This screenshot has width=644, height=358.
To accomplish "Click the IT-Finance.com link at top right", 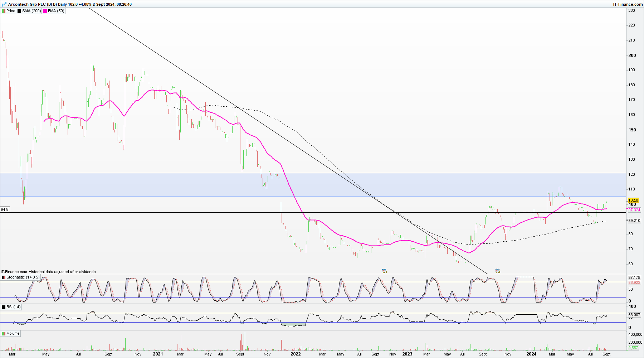I will coord(628,4).
